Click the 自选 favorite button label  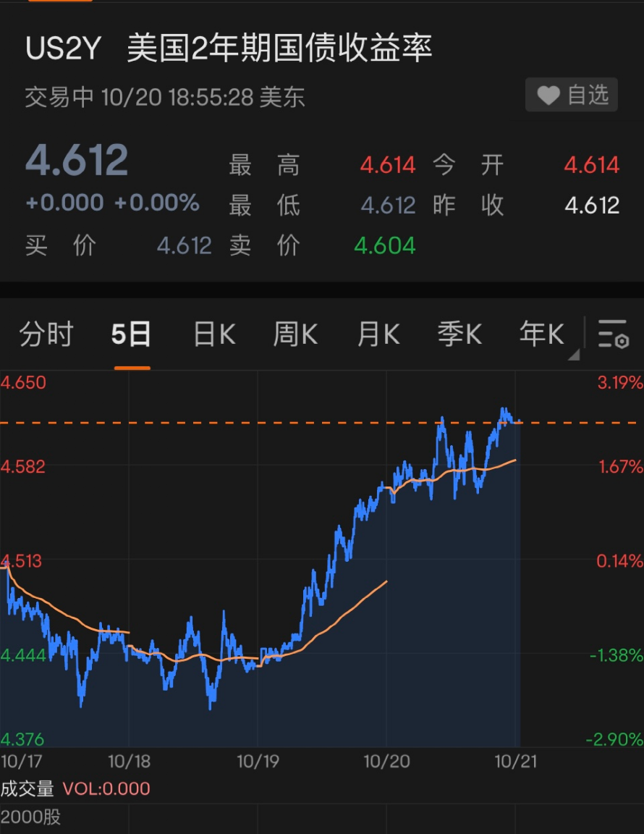(588, 96)
